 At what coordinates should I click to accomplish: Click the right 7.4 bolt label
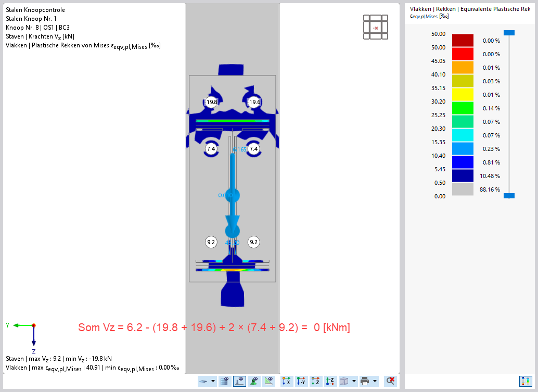click(253, 149)
